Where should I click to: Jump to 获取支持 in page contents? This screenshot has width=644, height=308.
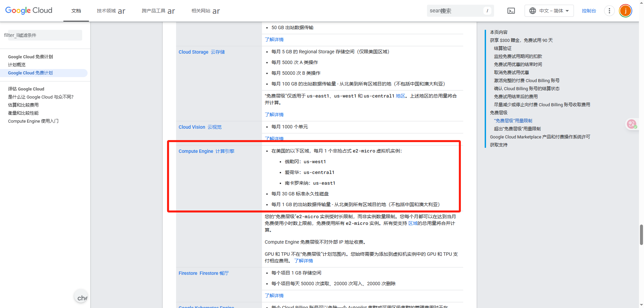pyautogui.click(x=499, y=145)
